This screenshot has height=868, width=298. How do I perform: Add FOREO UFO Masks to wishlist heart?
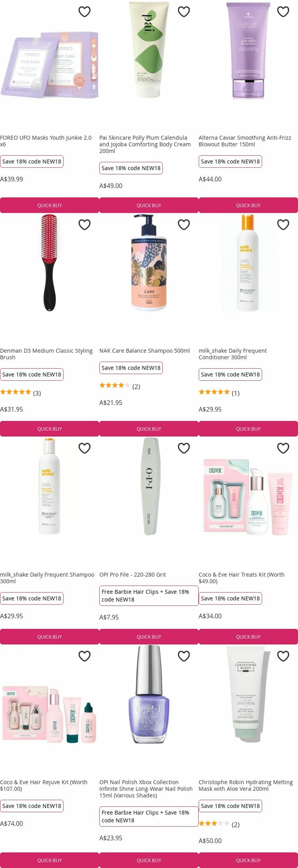[84, 12]
